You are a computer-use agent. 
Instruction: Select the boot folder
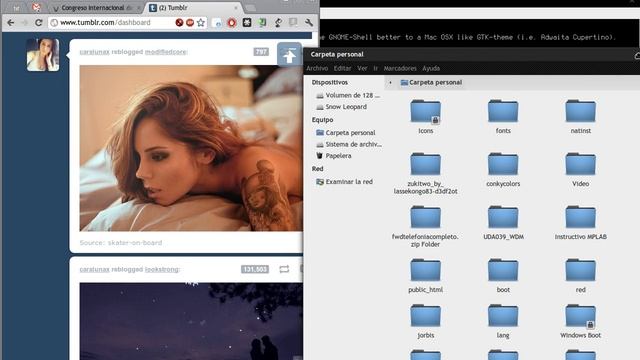[503, 276]
